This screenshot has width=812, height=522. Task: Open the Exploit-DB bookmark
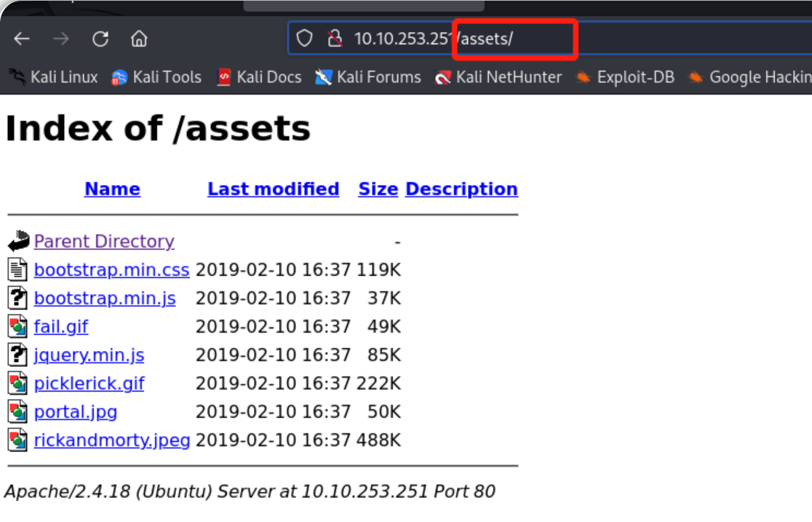tap(626, 77)
